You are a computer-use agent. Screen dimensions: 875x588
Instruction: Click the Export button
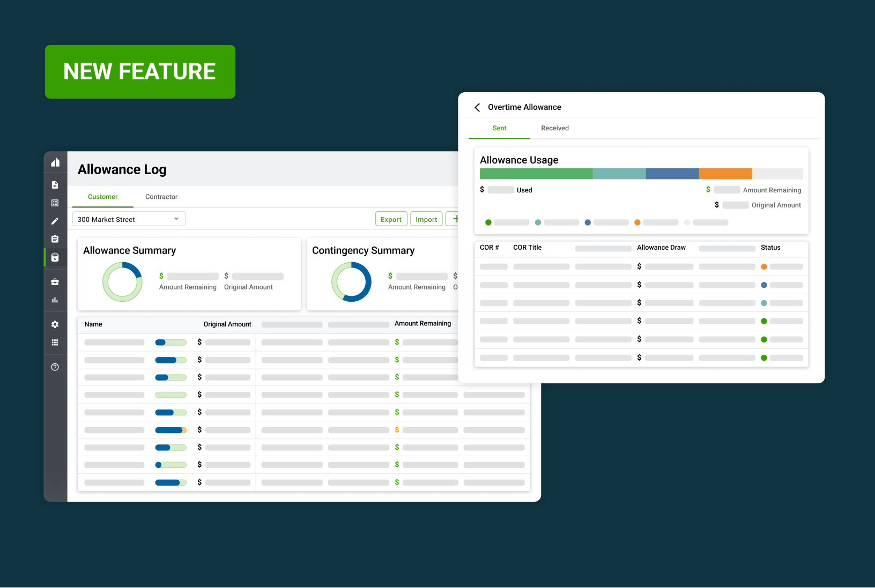pos(391,219)
